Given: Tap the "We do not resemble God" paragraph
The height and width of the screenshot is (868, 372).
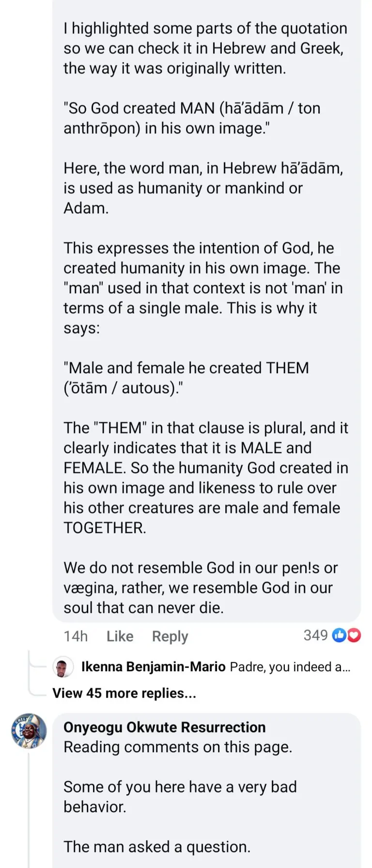Looking at the screenshot, I should click(201, 587).
